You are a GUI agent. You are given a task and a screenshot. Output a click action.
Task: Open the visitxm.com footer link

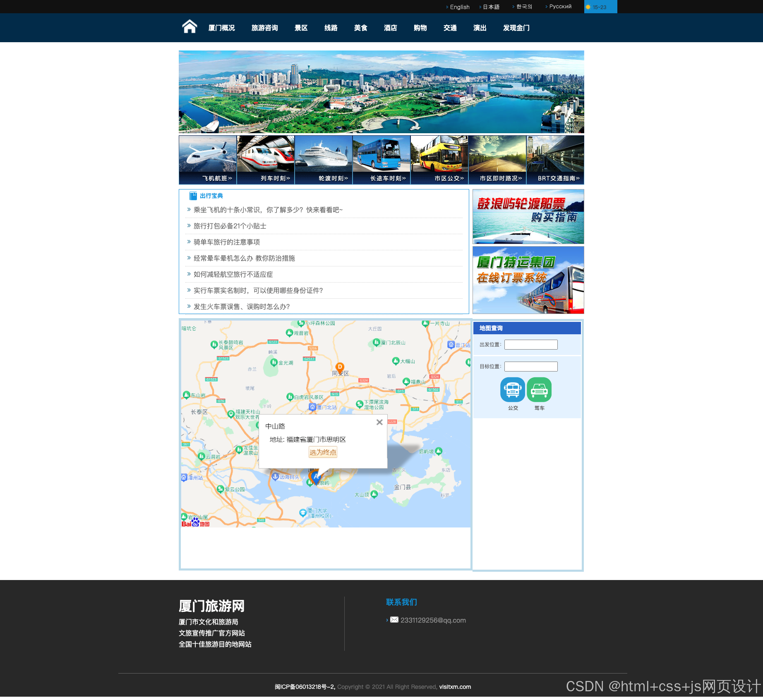[x=455, y=687]
